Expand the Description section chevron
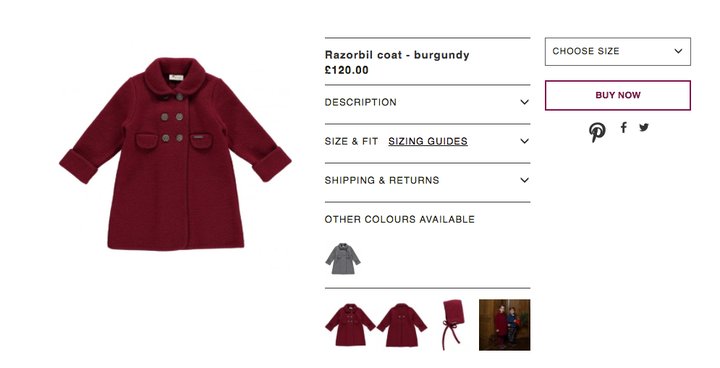Screen dimensions: 720x368 pos(524,102)
